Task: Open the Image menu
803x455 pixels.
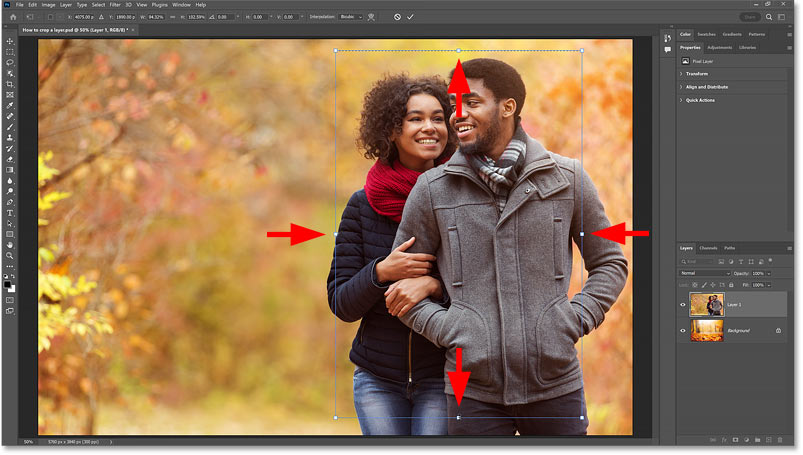Action: click(x=48, y=5)
